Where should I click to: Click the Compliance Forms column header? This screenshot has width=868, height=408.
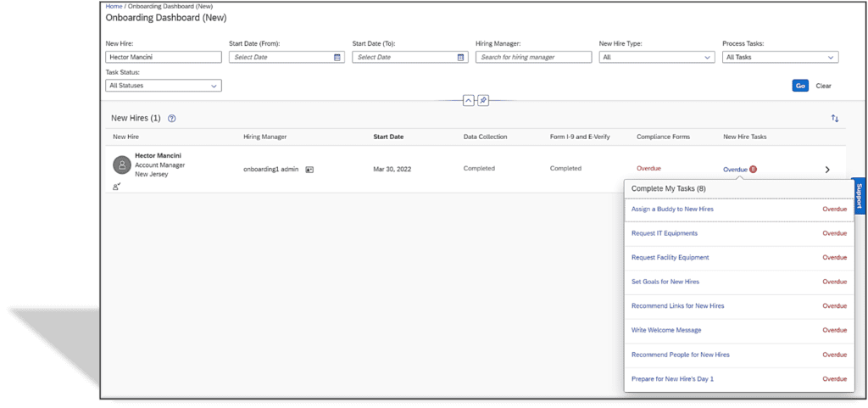coord(663,137)
